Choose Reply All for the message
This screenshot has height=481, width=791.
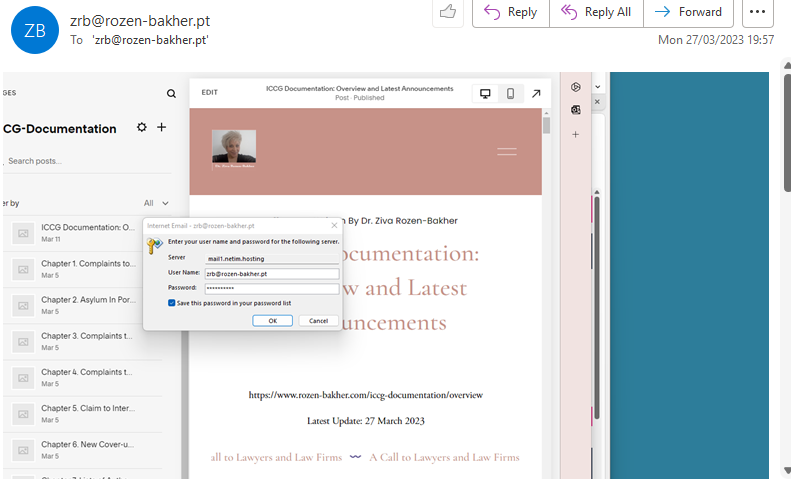[x=596, y=12]
